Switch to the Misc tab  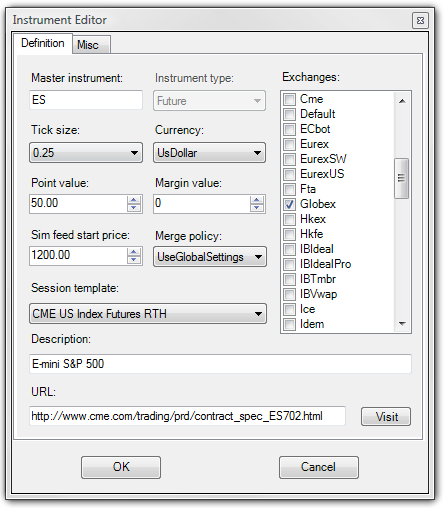(91, 44)
